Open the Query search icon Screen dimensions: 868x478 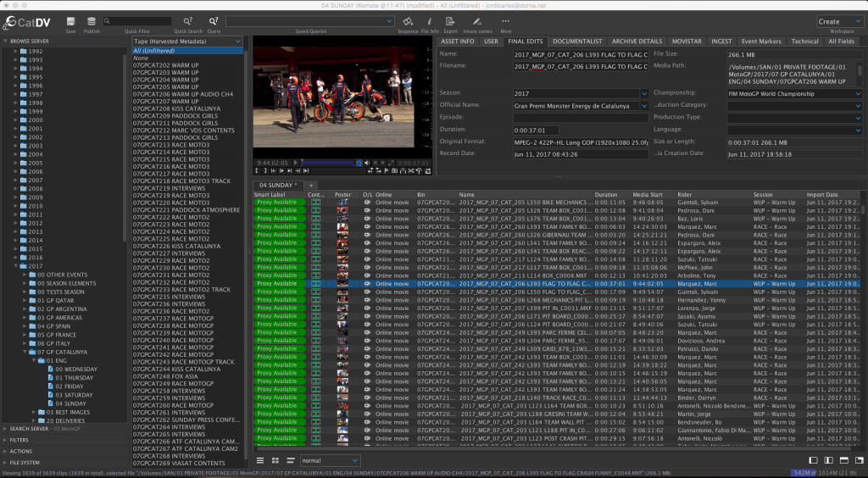point(214,21)
